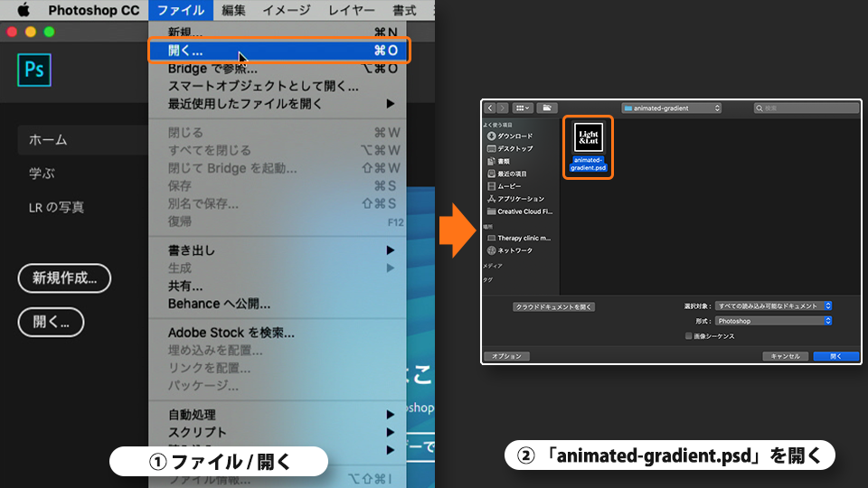Viewport: 868px width, 488px height.
Task: Choose Behance へ公開... entry
Action: coord(278,304)
